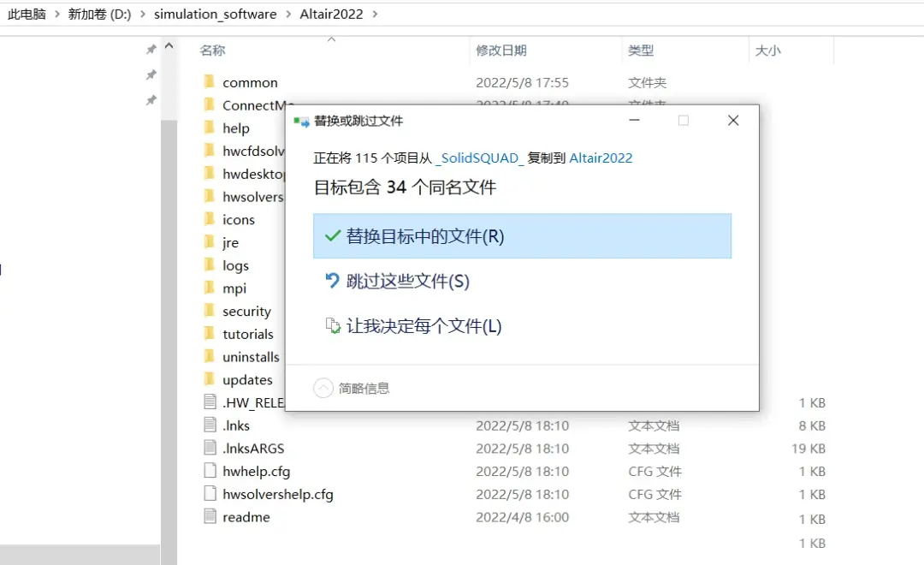Select the icons folder icon
The image size is (924, 565).
(x=210, y=219)
